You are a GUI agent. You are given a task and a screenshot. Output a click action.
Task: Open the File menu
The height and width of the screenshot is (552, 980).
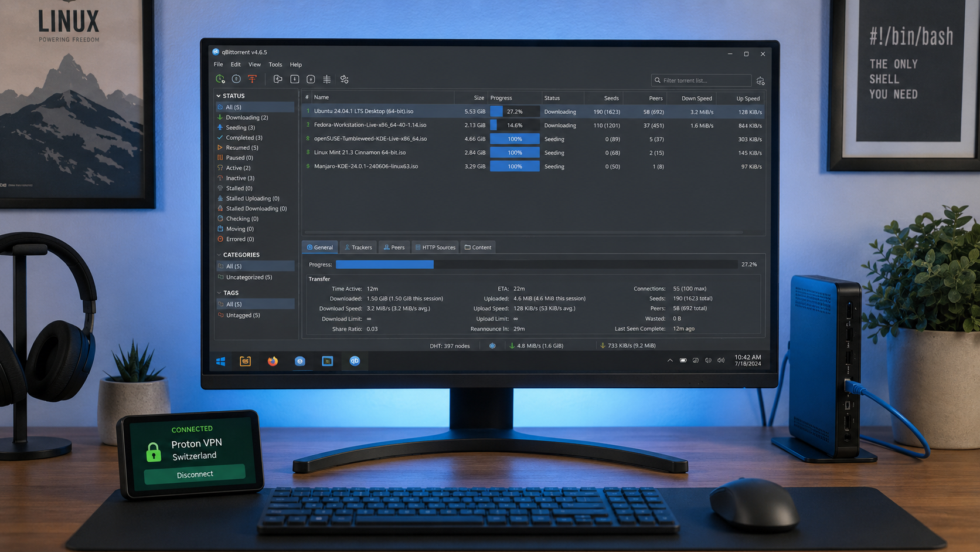[x=218, y=65]
